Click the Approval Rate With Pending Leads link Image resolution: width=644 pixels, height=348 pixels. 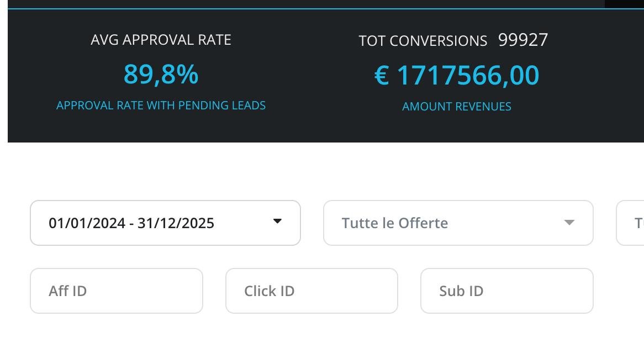click(161, 106)
